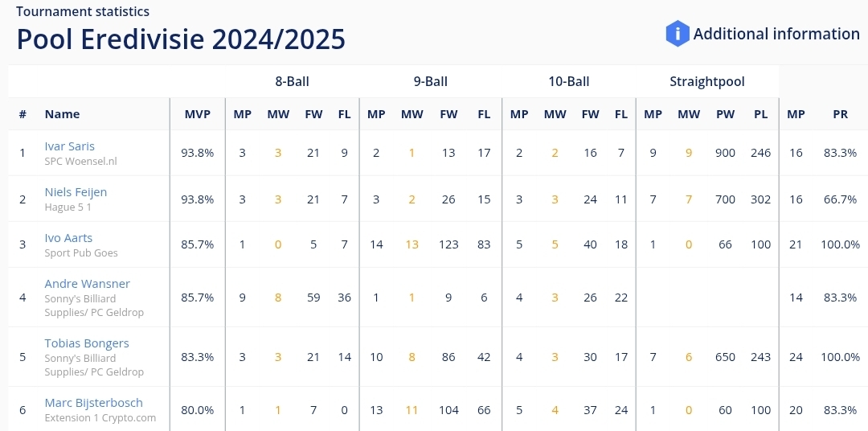This screenshot has height=431, width=868.
Task: Select the 10-Ball group header
Action: [x=569, y=81]
